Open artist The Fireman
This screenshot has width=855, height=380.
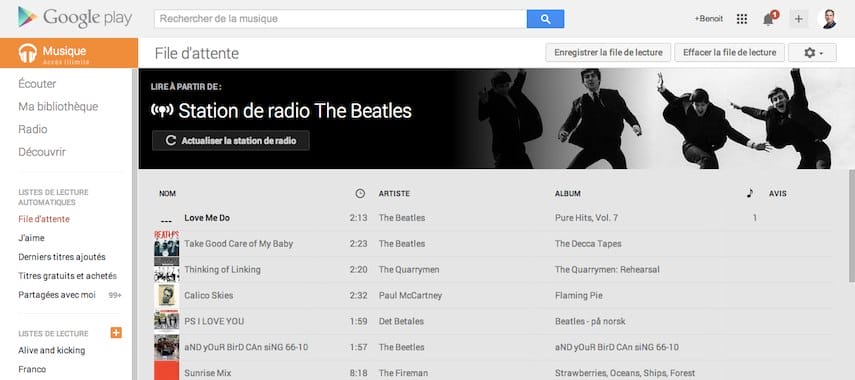tap(403, 373)
